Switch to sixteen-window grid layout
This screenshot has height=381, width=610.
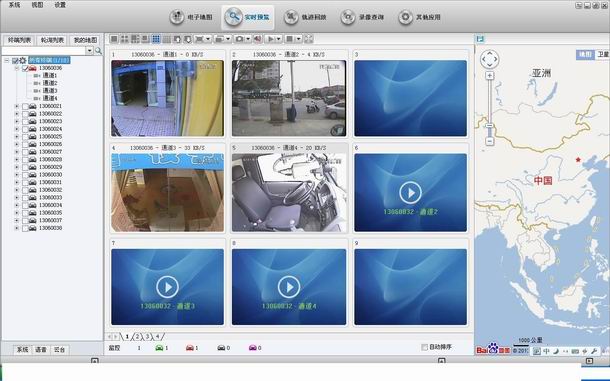(167, 39)
